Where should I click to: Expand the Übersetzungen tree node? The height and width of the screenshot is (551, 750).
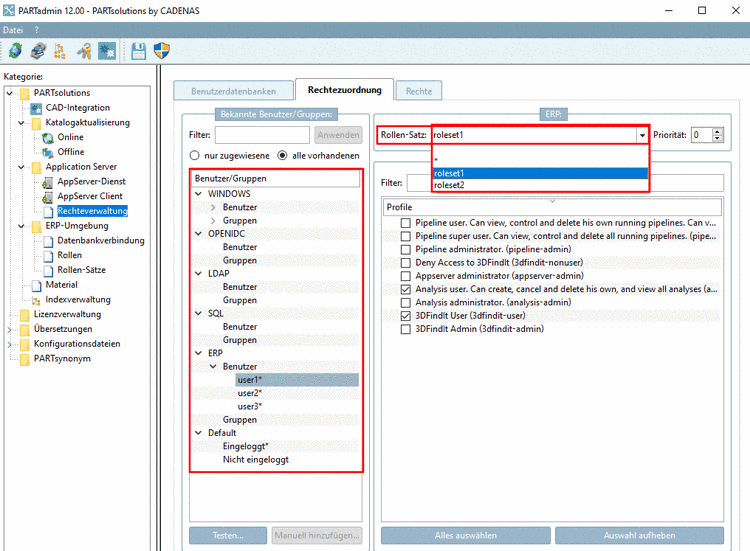(x=10, y=330)
